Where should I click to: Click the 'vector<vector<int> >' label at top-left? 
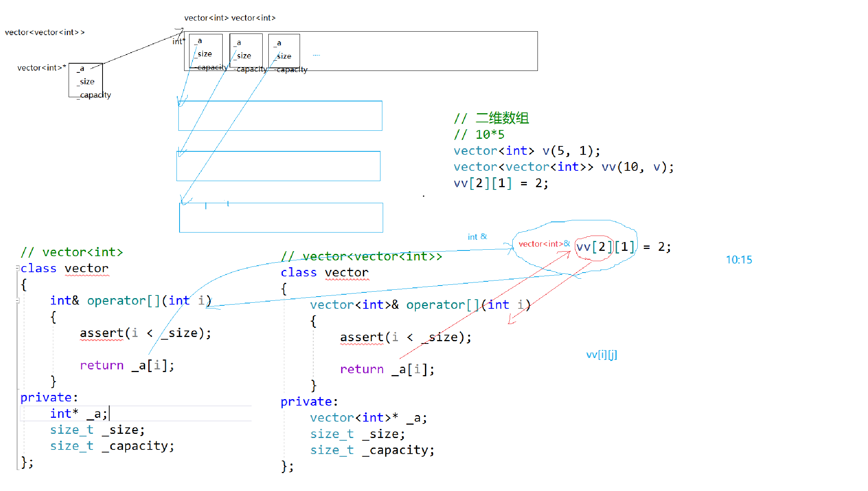click(x=45, y=32)
